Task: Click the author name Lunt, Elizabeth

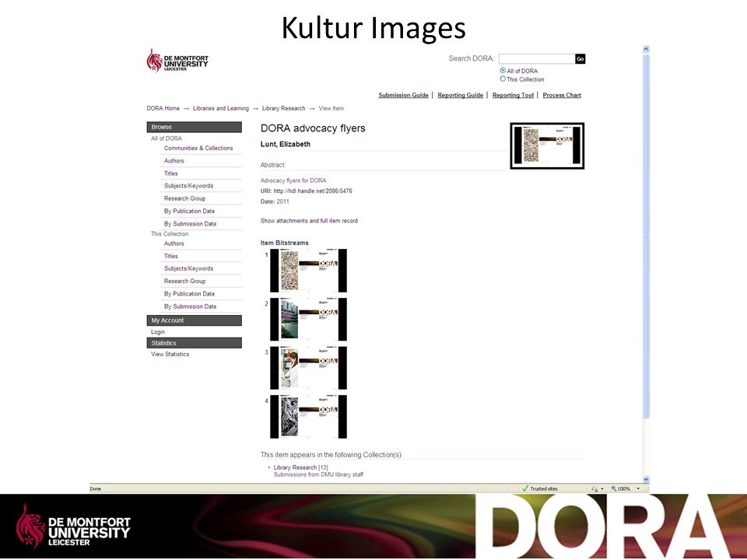Action: coord(285,145)
